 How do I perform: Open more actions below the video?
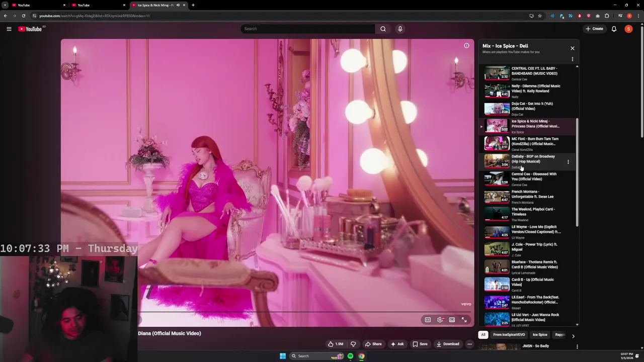tap(469, 344)
